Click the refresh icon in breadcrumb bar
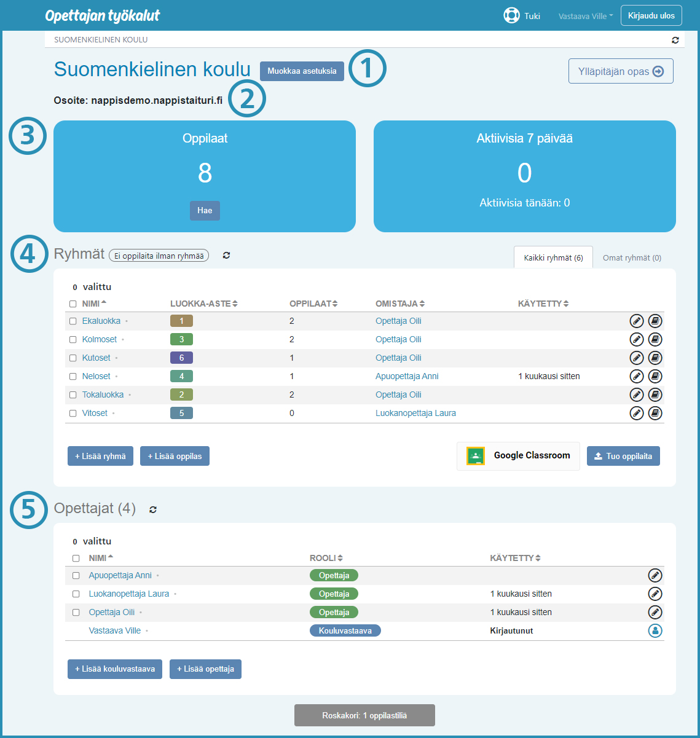Image resolution: width=700 pixels, height=738 pixels. pos(675,40)
